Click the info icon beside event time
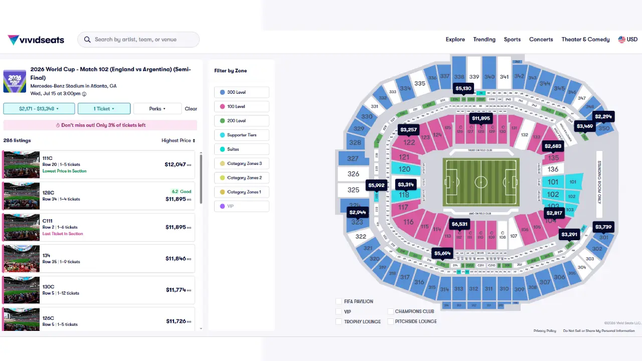This screenshot has height=361, width=642. tap(84, 94)
